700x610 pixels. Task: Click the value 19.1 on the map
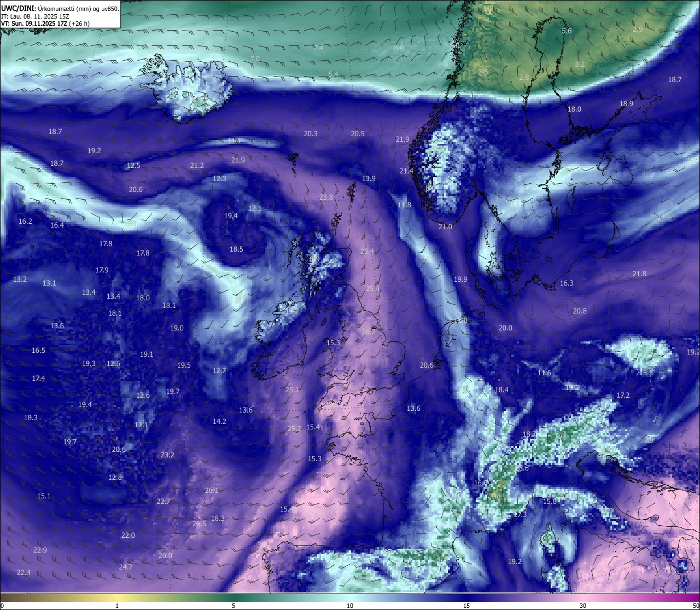coord(147,354)
